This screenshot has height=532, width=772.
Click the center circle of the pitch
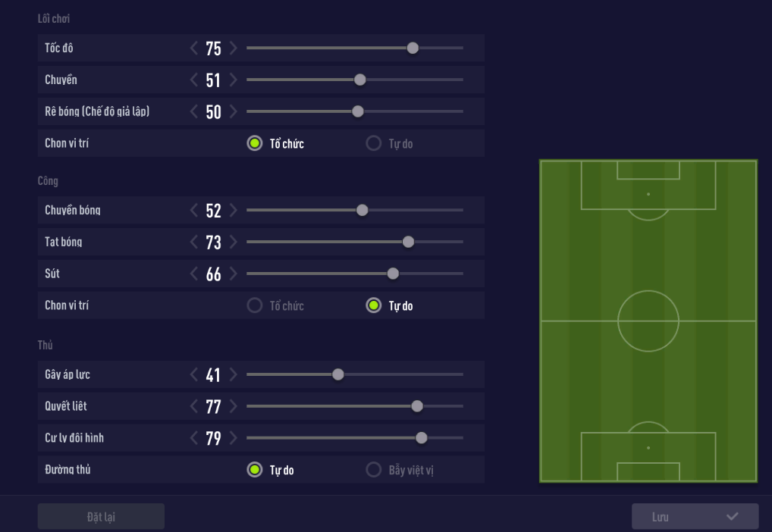pos(648,321)
